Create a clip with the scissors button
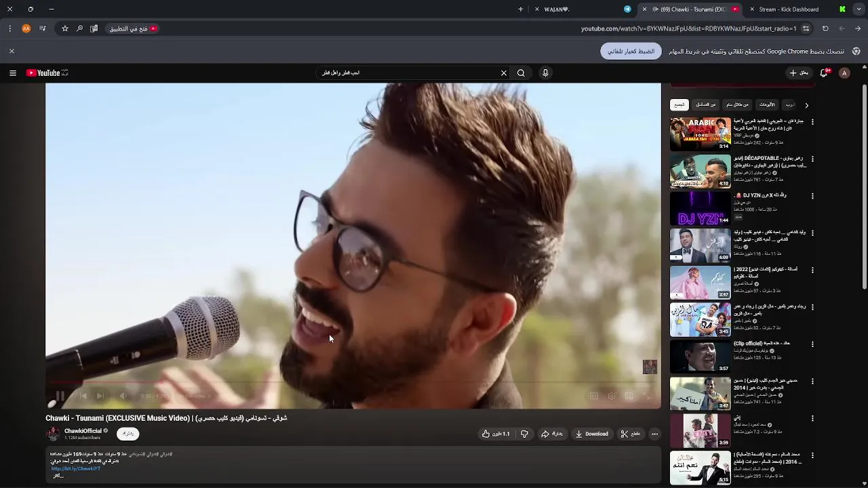868x488 pixels. click(631, 434)
